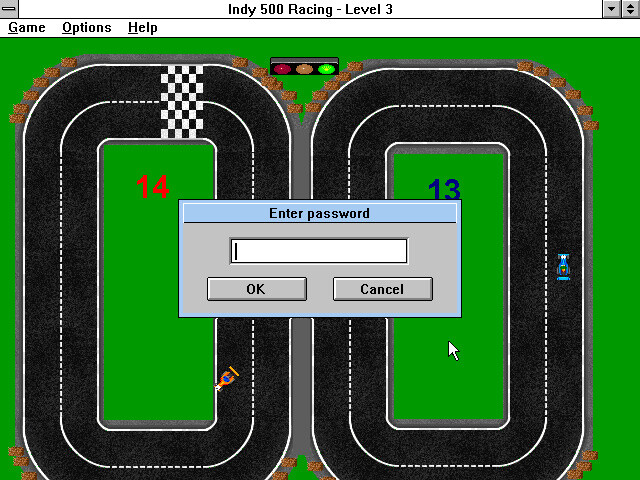Click the green light on traffic signal
640x480 pixels.
[x=326, y=69]
